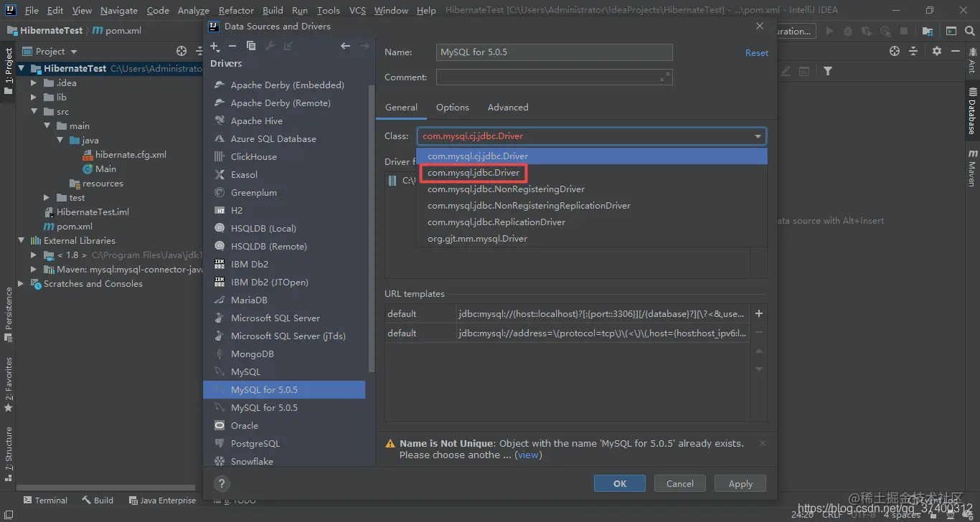
Task: Click the Apply button
Action: (740, 483)
